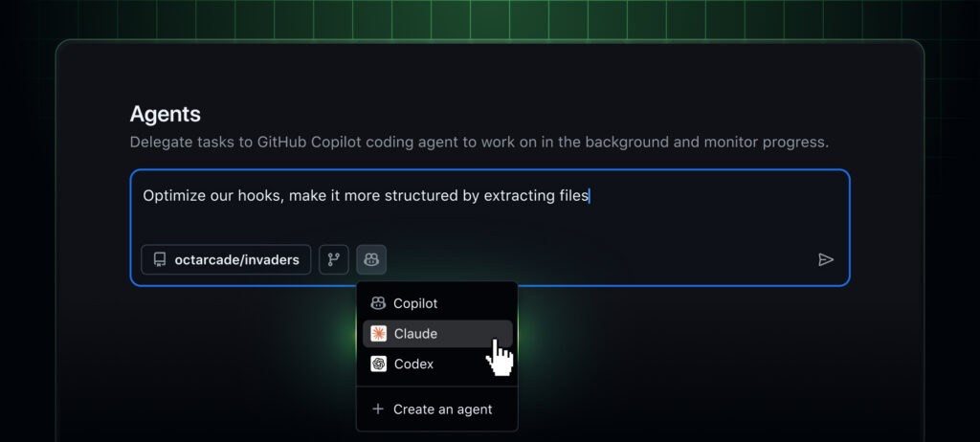Image resolution: width=980 pixels, height=442 pixels.
Task: Click the orange Claude starburst icon
Action: tap(379, 334)
